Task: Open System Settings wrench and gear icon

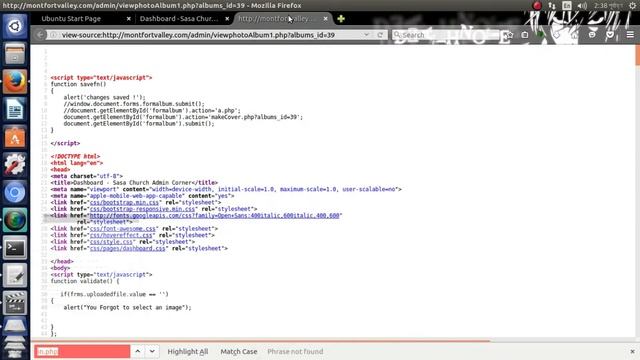Action: [x=15, y=165]
